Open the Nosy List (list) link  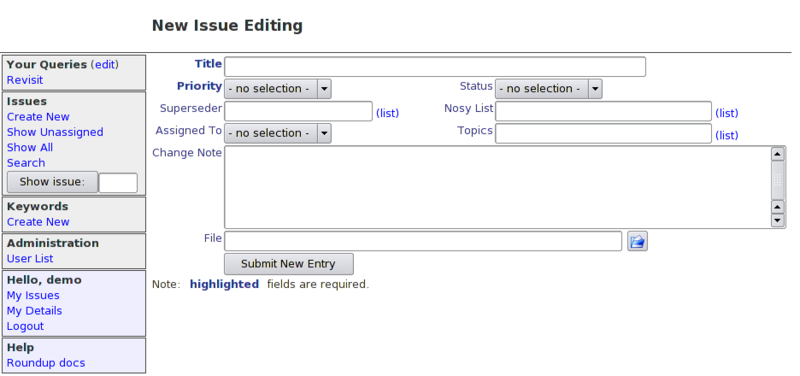727,113
